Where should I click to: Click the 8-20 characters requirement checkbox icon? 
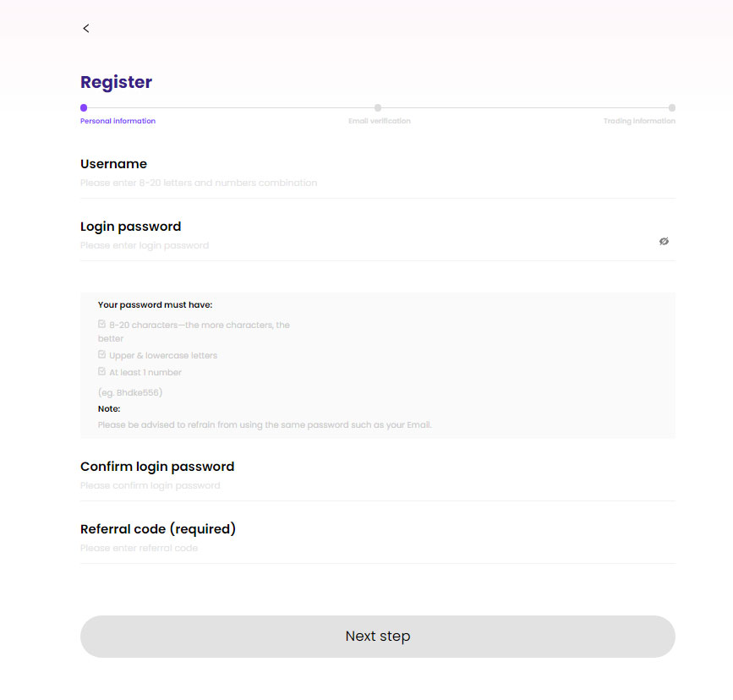tap(102, 324)
